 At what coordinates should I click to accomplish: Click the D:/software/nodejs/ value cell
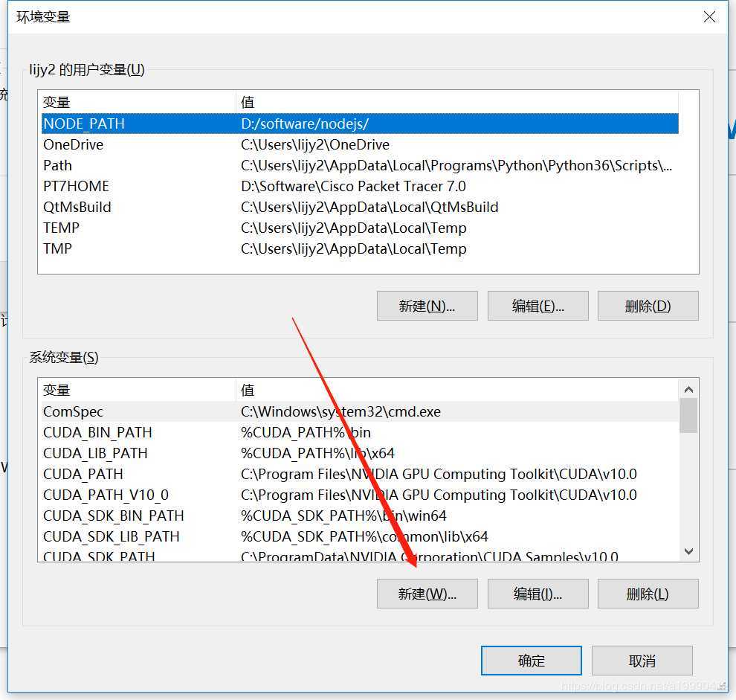[305, 123]
